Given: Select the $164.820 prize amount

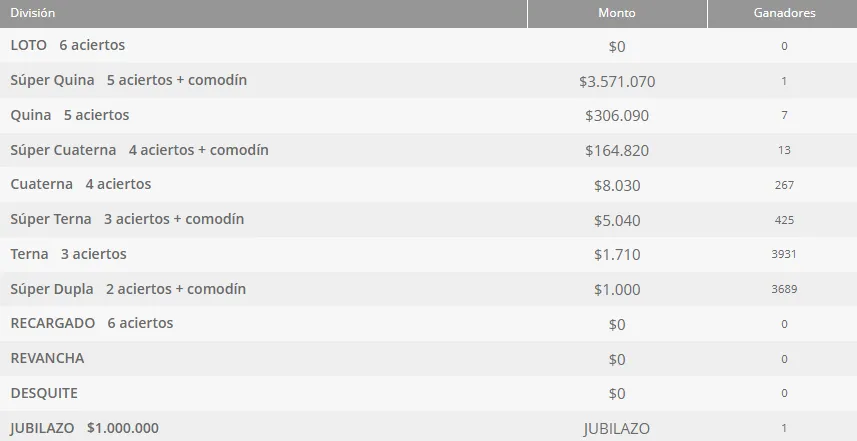Looking at the screenshot, I should [616, 151].
